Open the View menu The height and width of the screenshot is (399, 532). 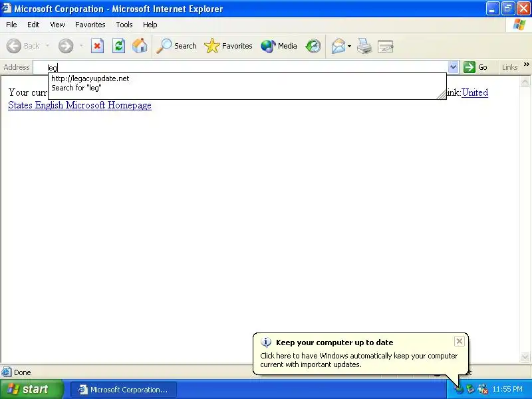tap(57, 25)
